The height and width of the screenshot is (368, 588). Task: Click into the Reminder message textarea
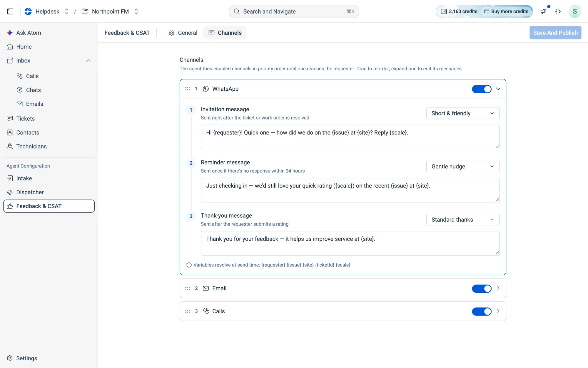click(x=350, y=190)
